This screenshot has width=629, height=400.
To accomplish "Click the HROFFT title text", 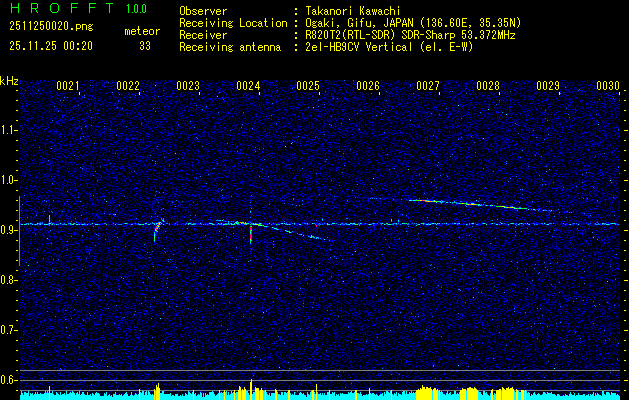I will [62, 8].
